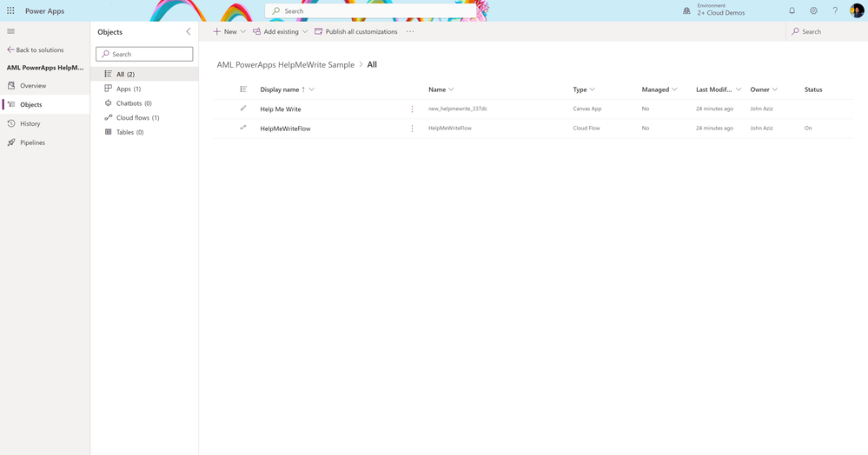This screenshot has height=455, width=868.
Task: Click the Power Apps title
Action: click(45, 11)
